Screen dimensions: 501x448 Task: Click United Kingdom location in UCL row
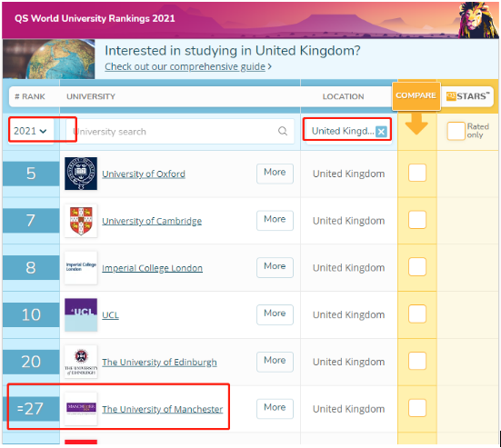tap(348, 314)
